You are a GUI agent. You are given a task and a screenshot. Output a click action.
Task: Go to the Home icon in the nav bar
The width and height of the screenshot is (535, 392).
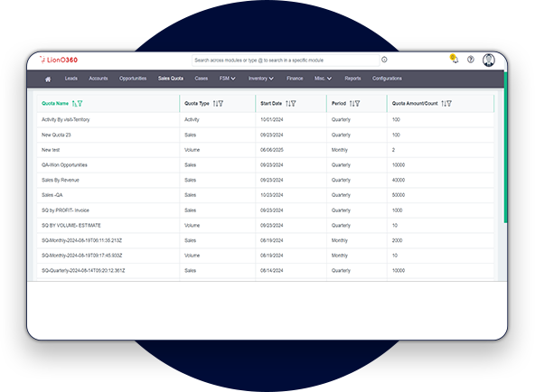[48, 79]
